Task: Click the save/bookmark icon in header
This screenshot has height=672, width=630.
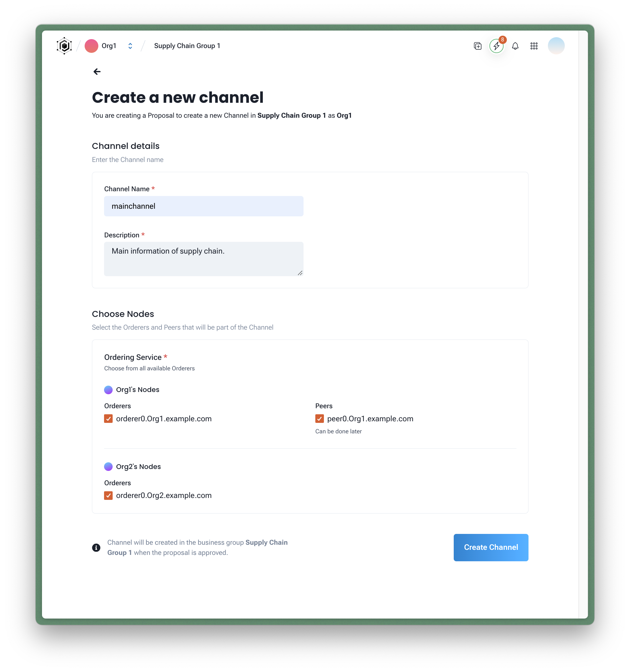Action: point(478,45)
